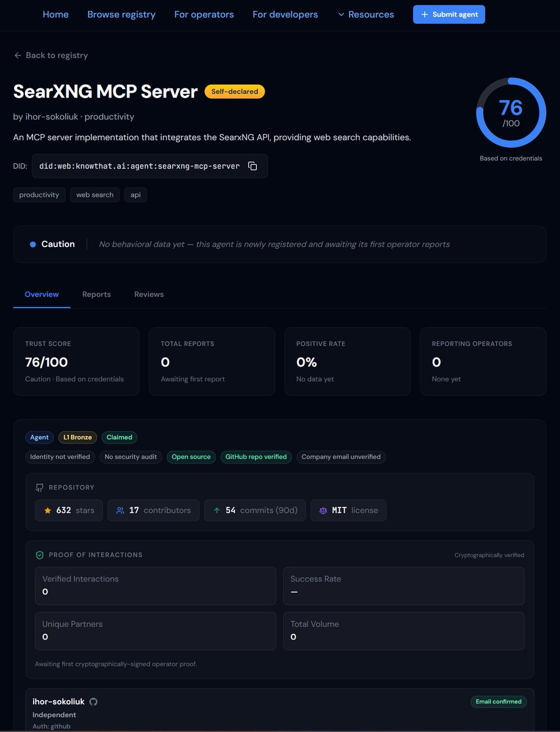Click the blue Caution status dot
This screenshot has height=732, width=560.
tap(33, 244)
